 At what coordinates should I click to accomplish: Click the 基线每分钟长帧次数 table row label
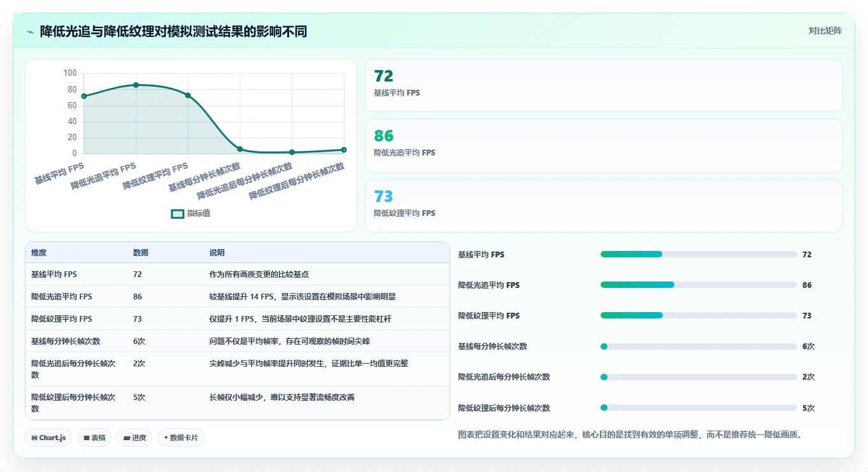[x=66, y=341]
